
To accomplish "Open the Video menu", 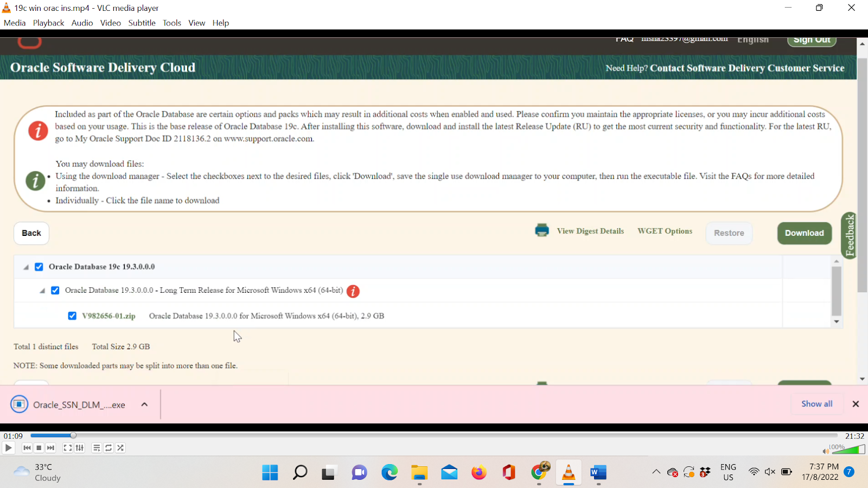I will (x=110, y=23).
